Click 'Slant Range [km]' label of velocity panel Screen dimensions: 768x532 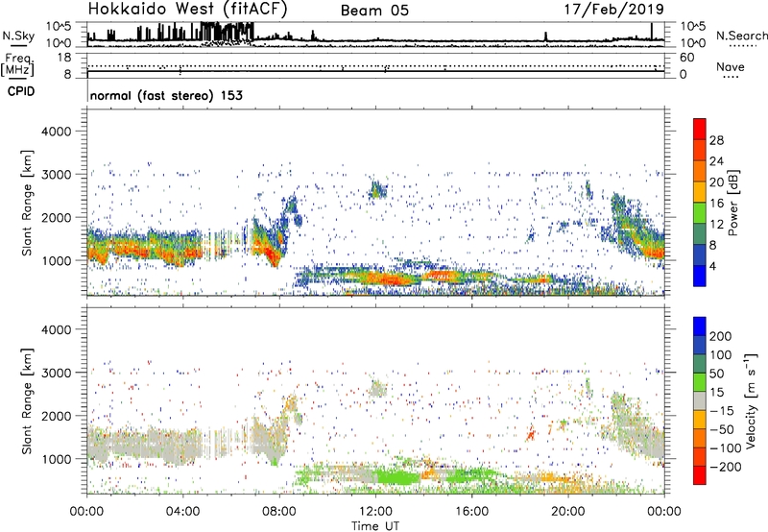click(27, 401)
